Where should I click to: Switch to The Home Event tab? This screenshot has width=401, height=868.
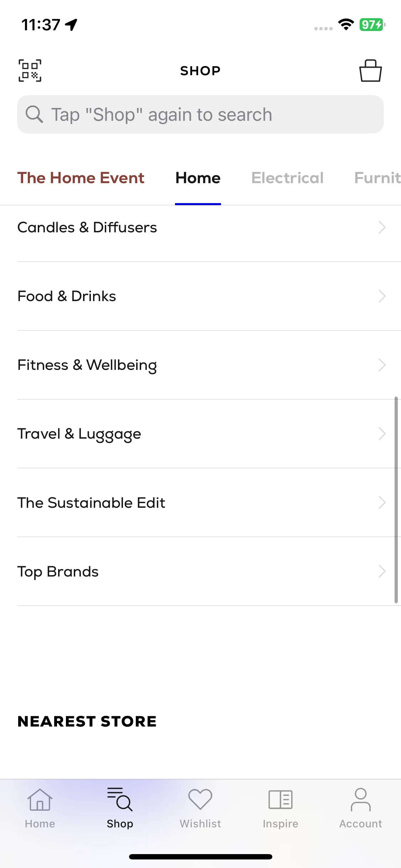[81, 178]
